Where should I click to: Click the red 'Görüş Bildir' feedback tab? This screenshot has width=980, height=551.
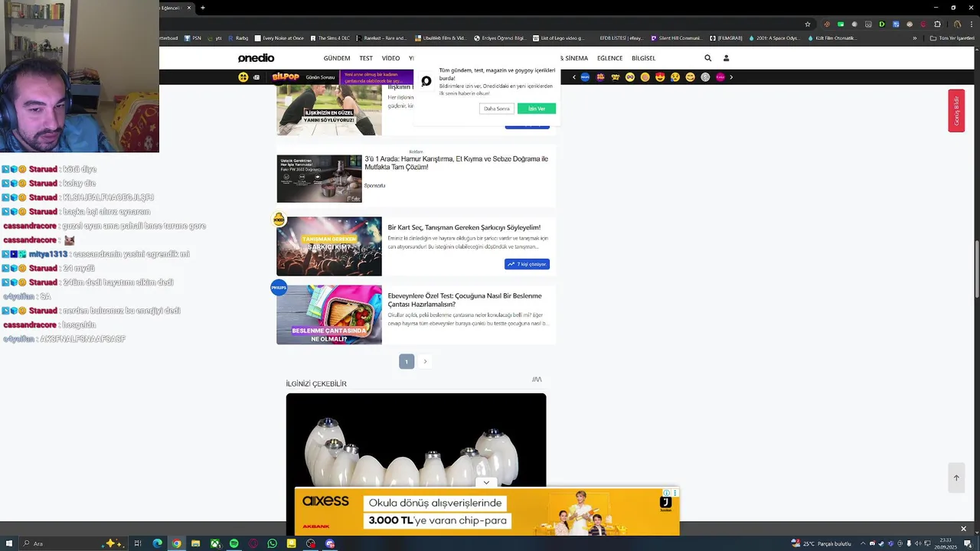(x=956, y=111)
